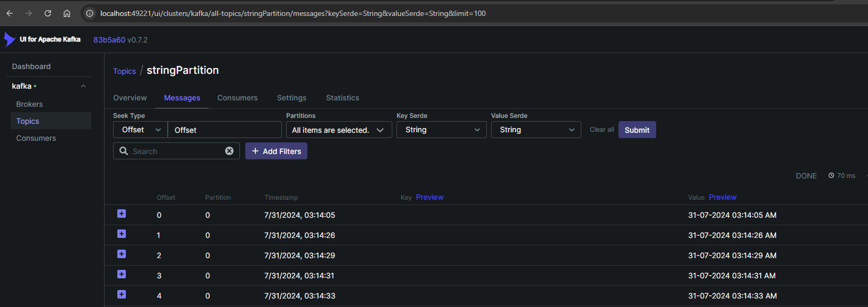The height and width of the screenshot is (307, 868).
Task: Expand the message row at offset 3
Action: click(x=122, y=274)
